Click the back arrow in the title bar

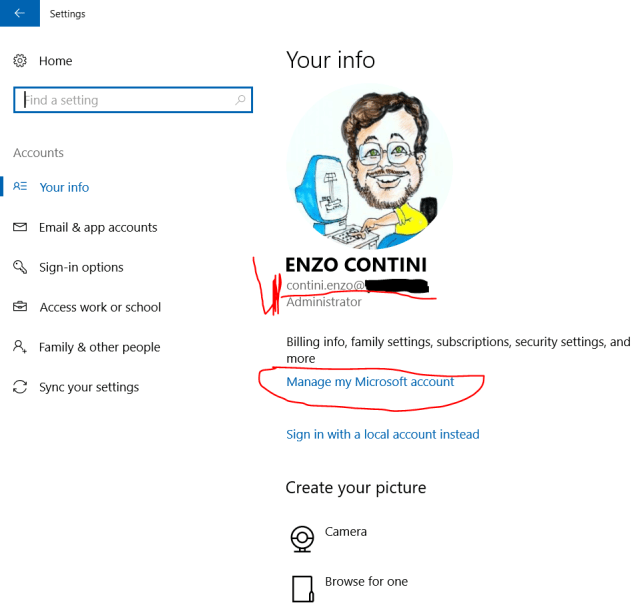coord(20,14)
